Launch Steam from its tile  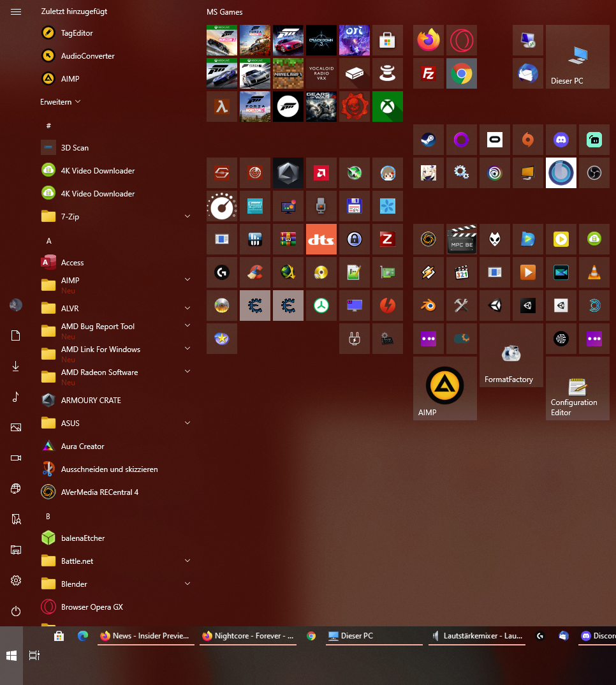pos(428,140)
